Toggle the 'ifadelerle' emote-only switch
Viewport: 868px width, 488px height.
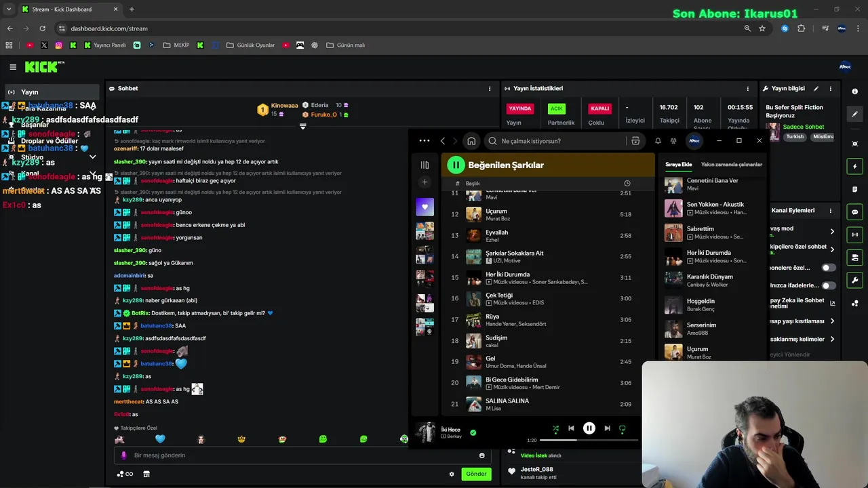pyautogui.click(x=829, y=285)
